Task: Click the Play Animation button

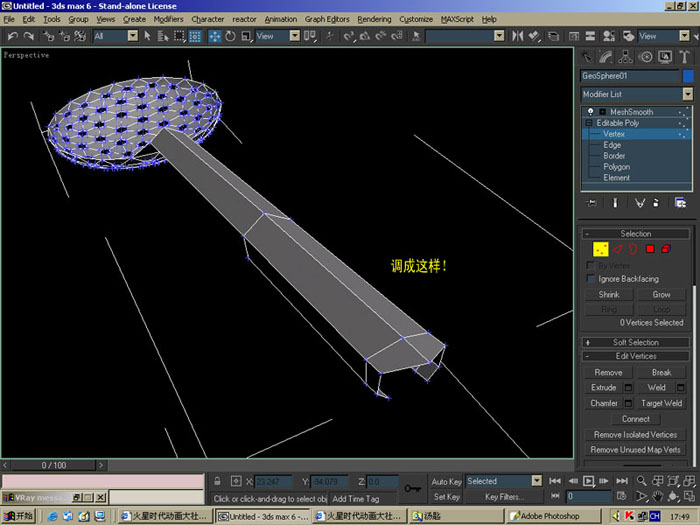Action: pyautogui.click(x=588, y=481)
